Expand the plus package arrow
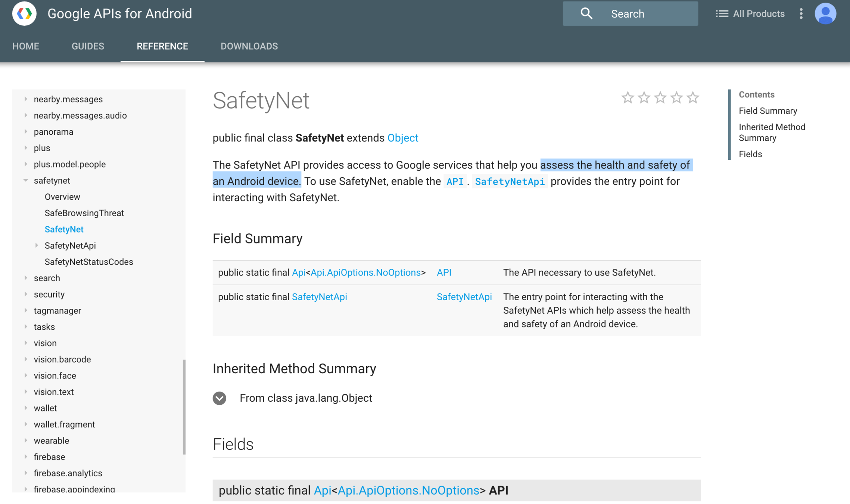This screenshot has height=504, width=850. (x=26, y=148)
